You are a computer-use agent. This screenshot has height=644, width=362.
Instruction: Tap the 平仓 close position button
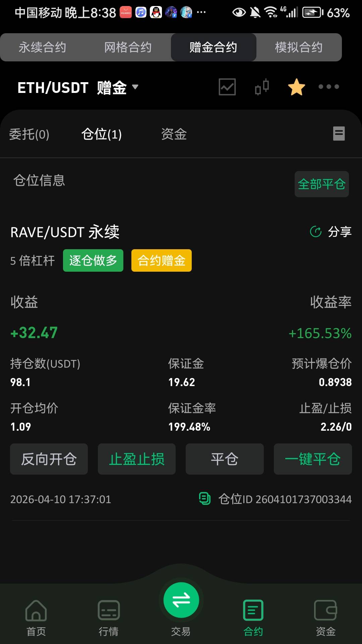pyautogui.click(x=225, y=459)
